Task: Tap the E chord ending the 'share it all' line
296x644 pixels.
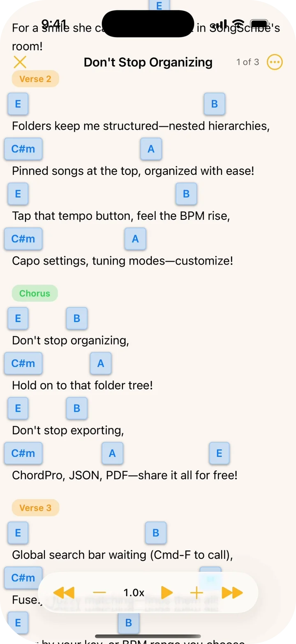Action: coord(219,453)
